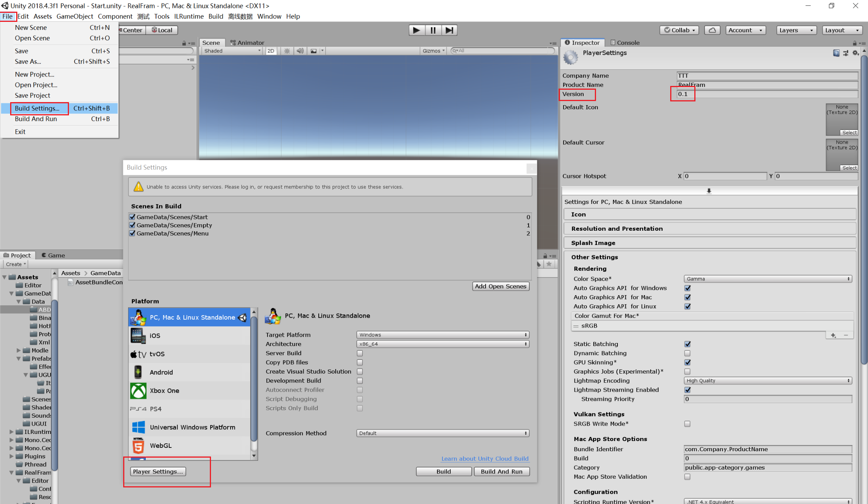Click the remove color gamut minus button

click(x=846, y=335)
